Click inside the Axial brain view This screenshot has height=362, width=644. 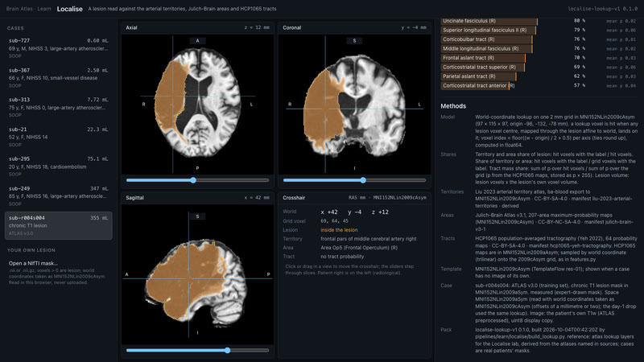pyautogui.click(x=197, y=105)
